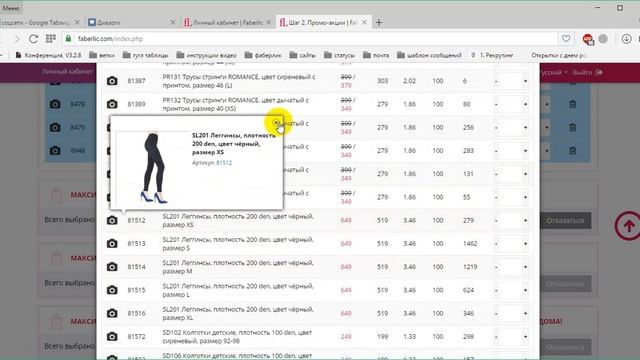Increase quantity for leggings size XL 81516
640x360 pixels.
coord(525,313)
